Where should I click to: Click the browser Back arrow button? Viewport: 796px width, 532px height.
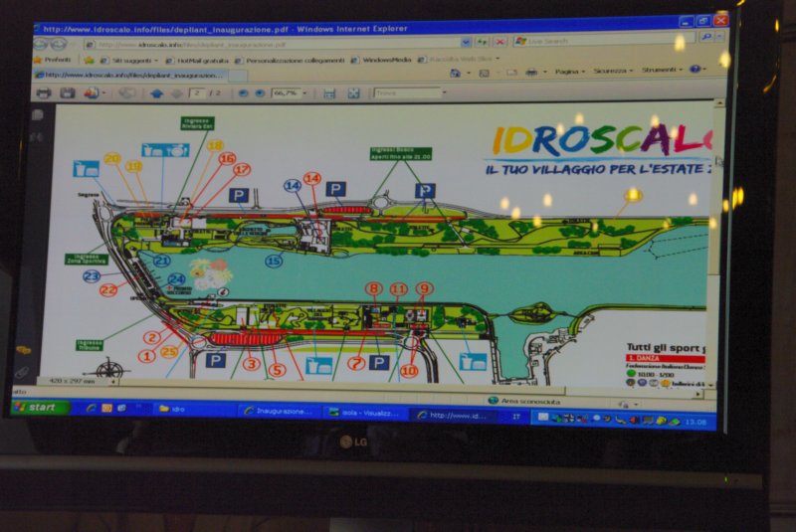click(41, 44)
